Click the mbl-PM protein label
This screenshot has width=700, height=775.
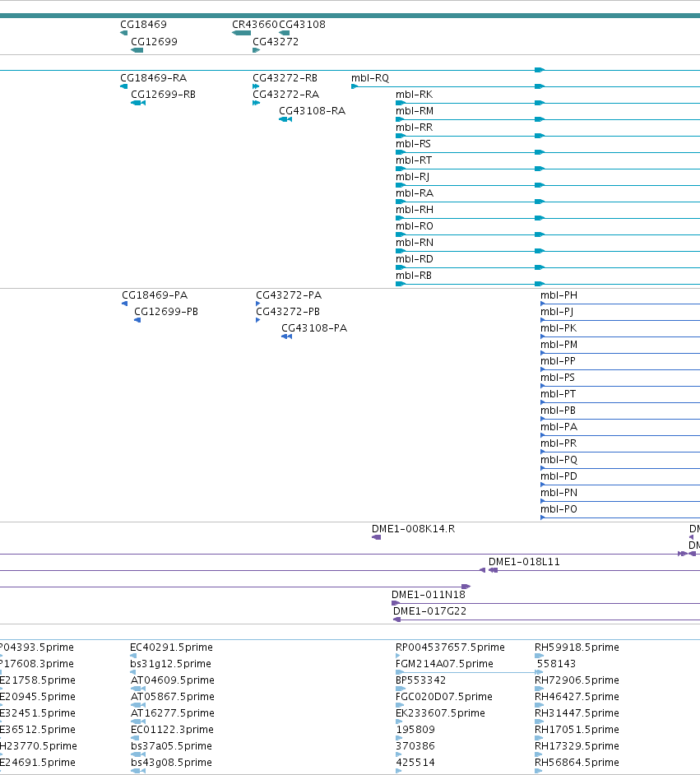559,345
